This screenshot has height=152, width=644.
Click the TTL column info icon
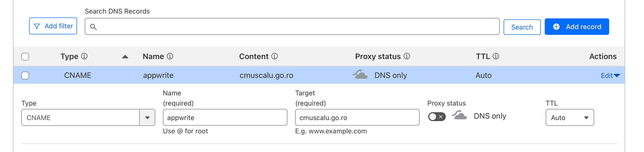pos(496,56)
